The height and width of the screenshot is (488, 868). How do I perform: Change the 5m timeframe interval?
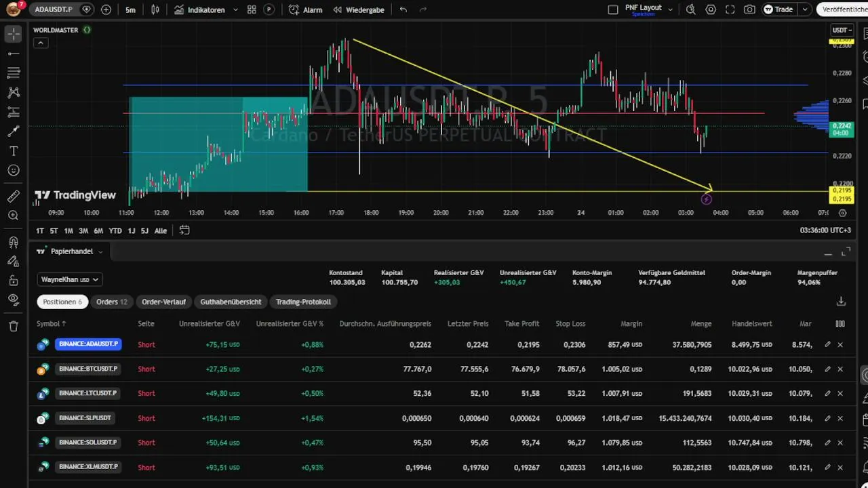point(130,9)
